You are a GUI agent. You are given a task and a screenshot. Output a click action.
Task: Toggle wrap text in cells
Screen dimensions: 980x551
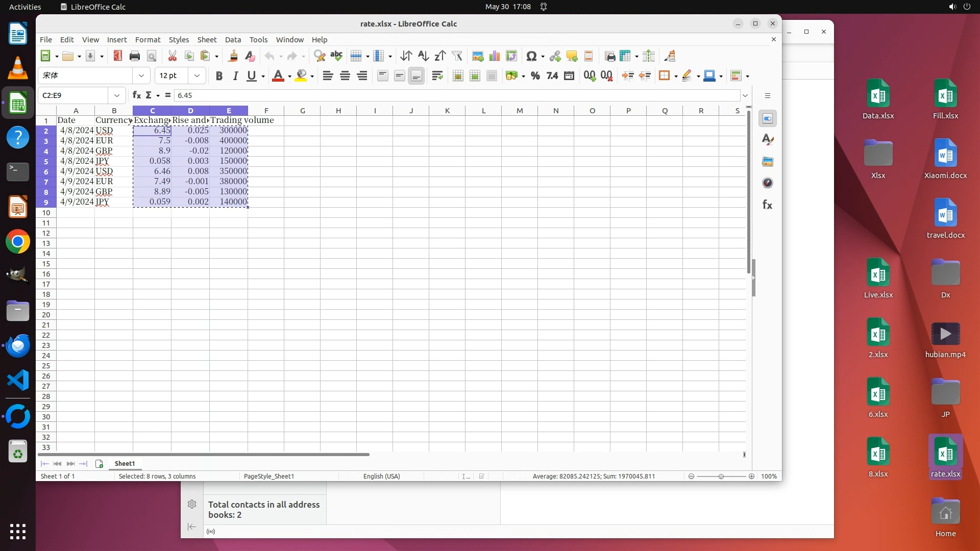(x=437, y=76)
